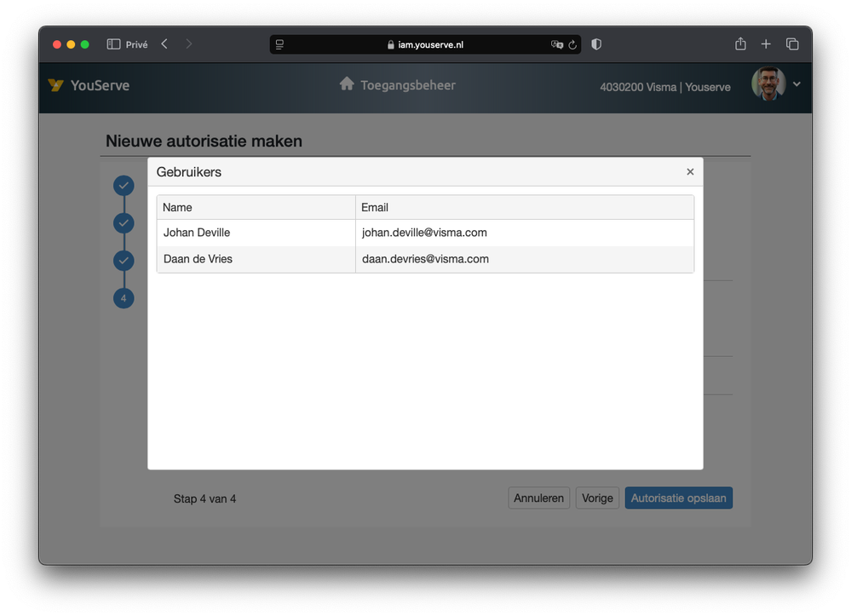The image size is (851, 616).
Task: Open a new browser tab
Action: coord(766,44)
